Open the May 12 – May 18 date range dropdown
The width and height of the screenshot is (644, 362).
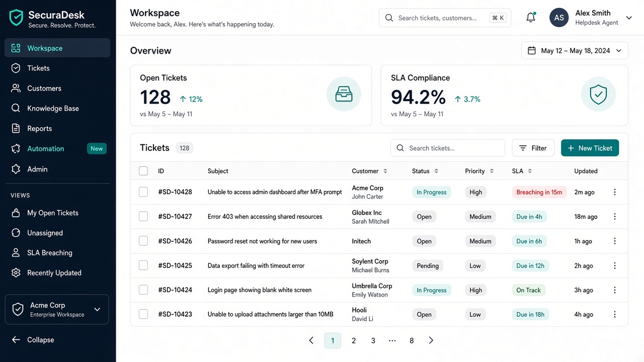tap(575, 50)
